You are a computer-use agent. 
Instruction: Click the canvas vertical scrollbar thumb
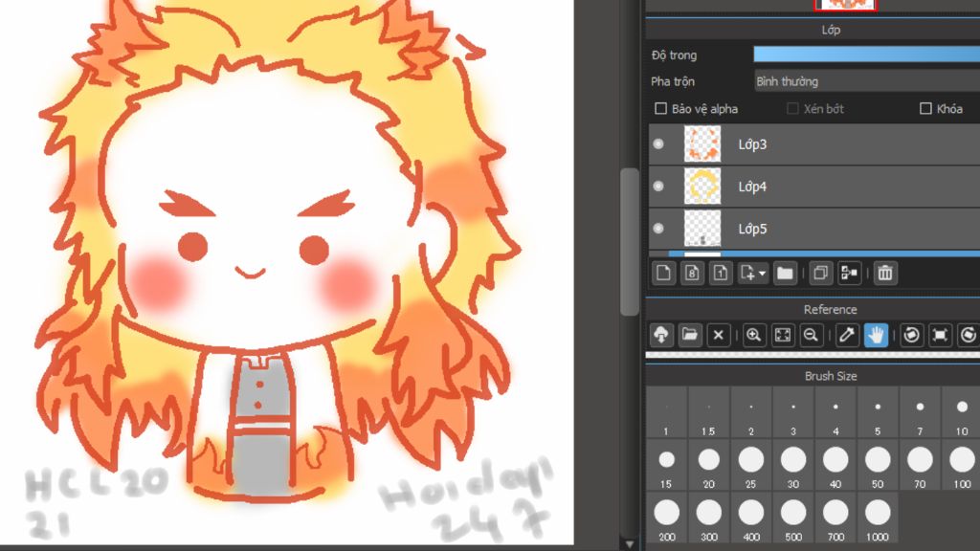coord(630,242)
